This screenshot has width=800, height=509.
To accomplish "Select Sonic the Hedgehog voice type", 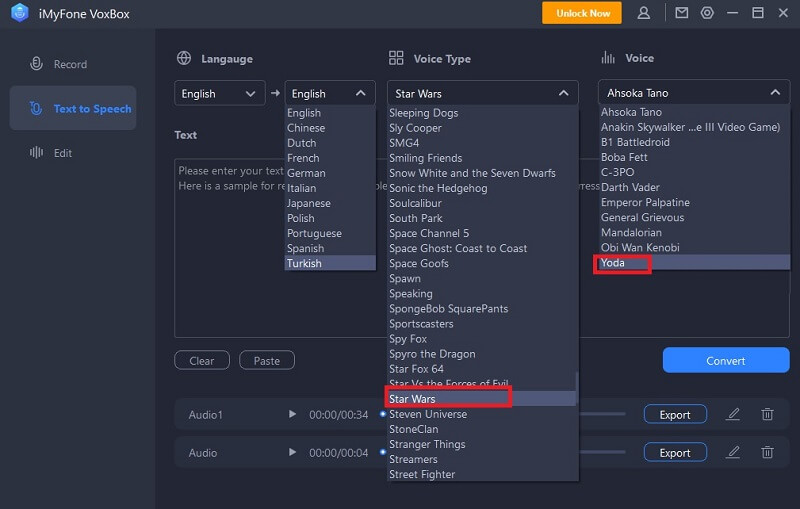I will click(482, 188).
